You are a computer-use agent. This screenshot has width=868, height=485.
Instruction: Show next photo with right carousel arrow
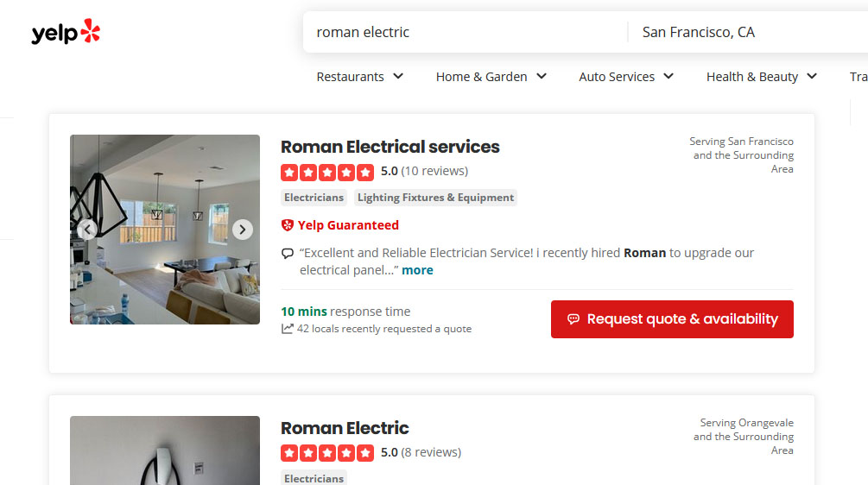[243, 230]
